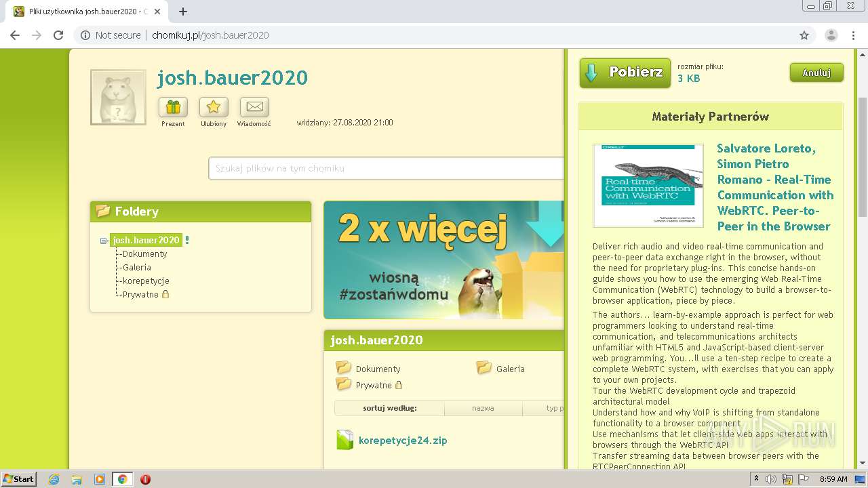Open the Prywatne folder icon in main panel
The image size is (868, 488).
(x=344, y=384)
